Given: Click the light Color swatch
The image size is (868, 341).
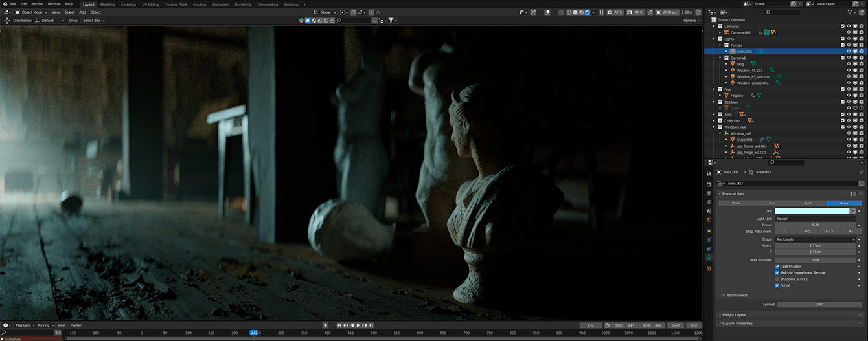Looking at the screenshot, I should tap(812, 211).
